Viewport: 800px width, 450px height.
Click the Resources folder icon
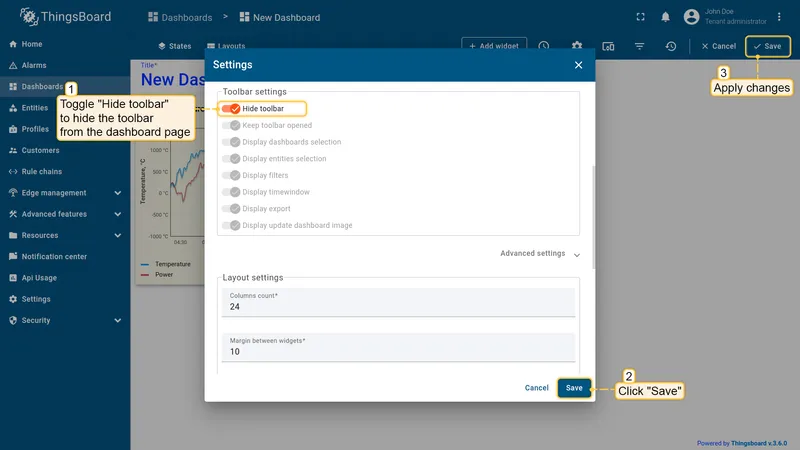13,236
